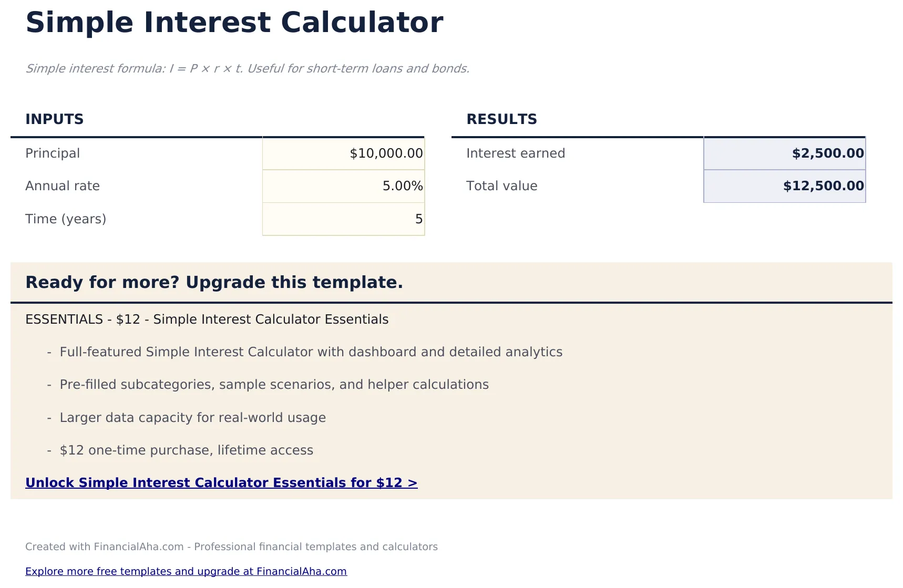
Task: Select the ESSENTIALS - $12 product title line
Action: (x=207, y=319)
